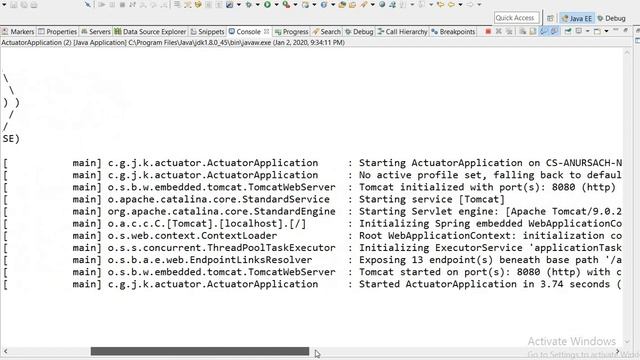This screenshot has height=360, width=640.
Task: Click the Resume icon in main toolbar
Action: point(101,4)
